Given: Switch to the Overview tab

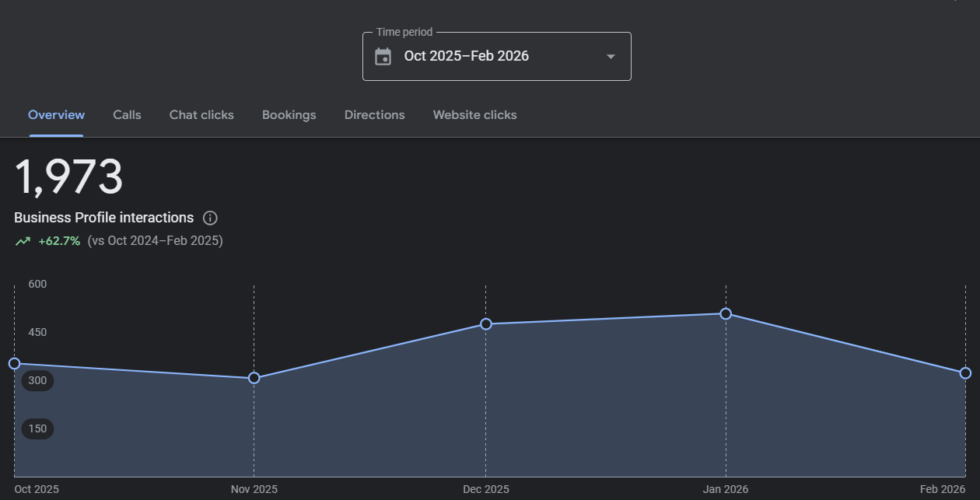Looking at the screenshot, I should click(56, 115).
